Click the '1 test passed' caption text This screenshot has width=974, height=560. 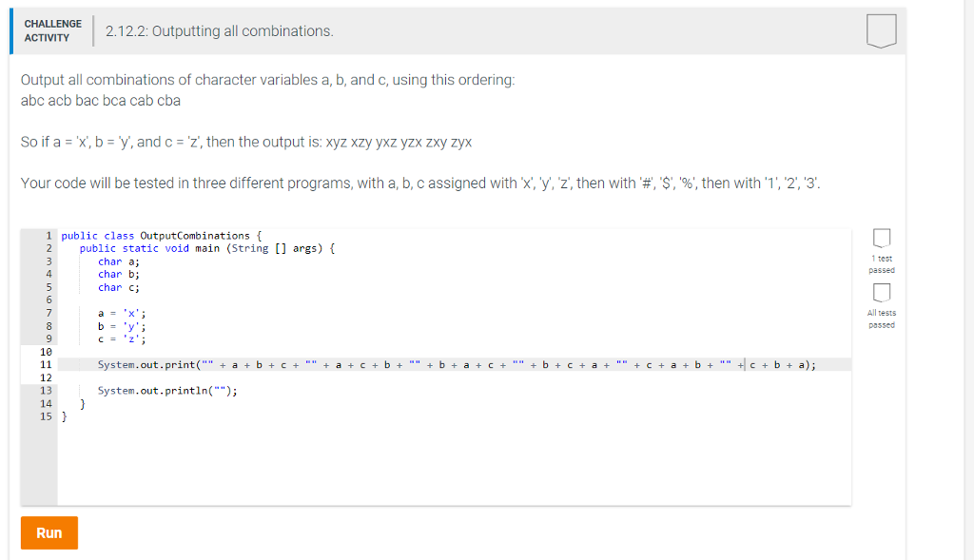click(x=881, y=264)
